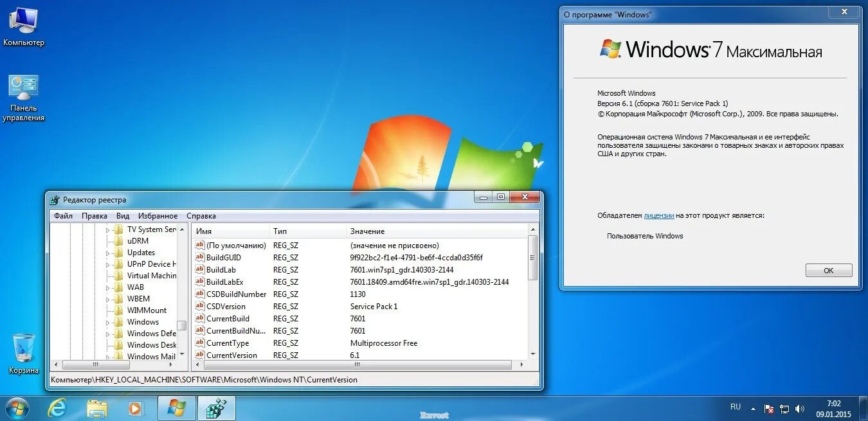Click the values list vertical scrollbar thumb
This screenshot has height=421, width=868.
(532, 258)
